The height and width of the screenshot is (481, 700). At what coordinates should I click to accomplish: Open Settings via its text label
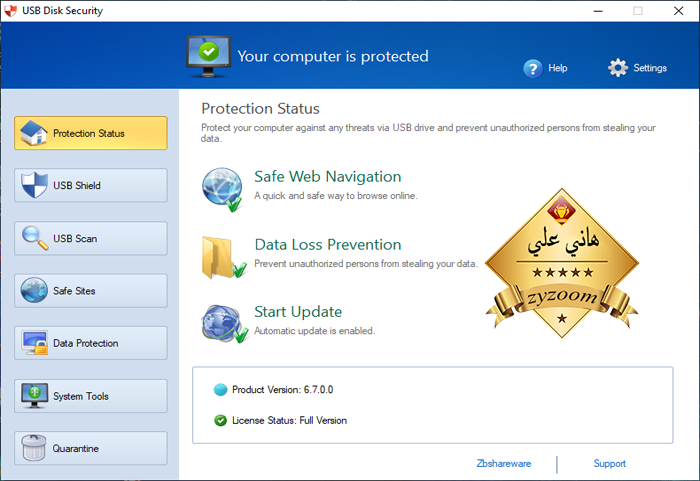(650, 68)
